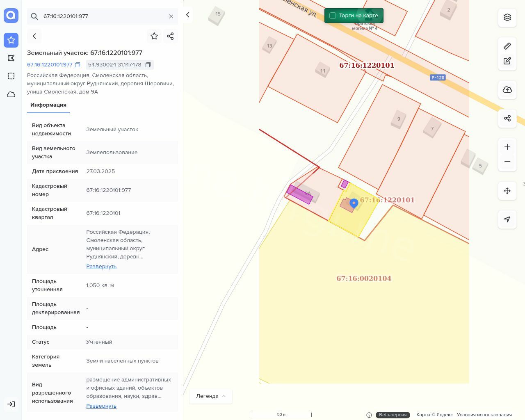Expand the full Адрес text
Viewport: 525px width, 420px height.
(x=101, y=267)
